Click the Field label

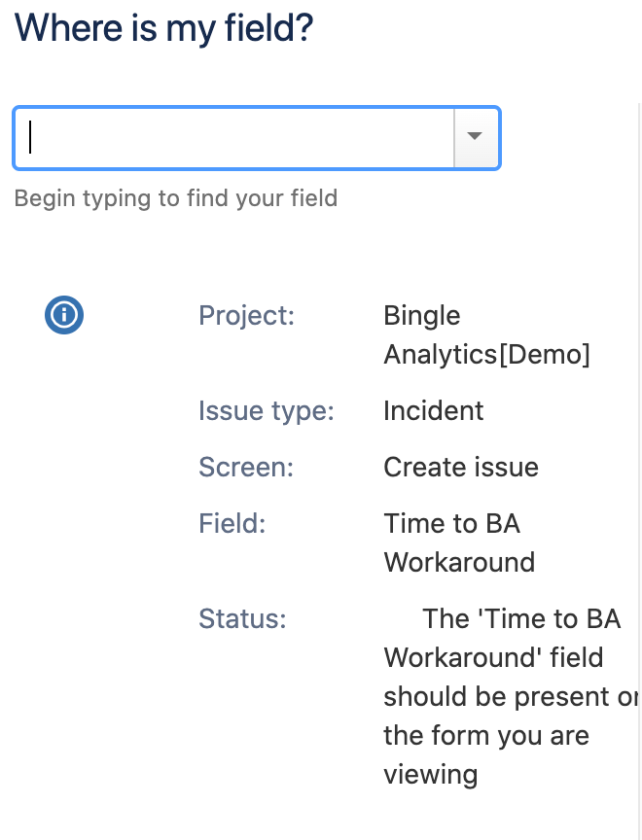click(232, 523)
